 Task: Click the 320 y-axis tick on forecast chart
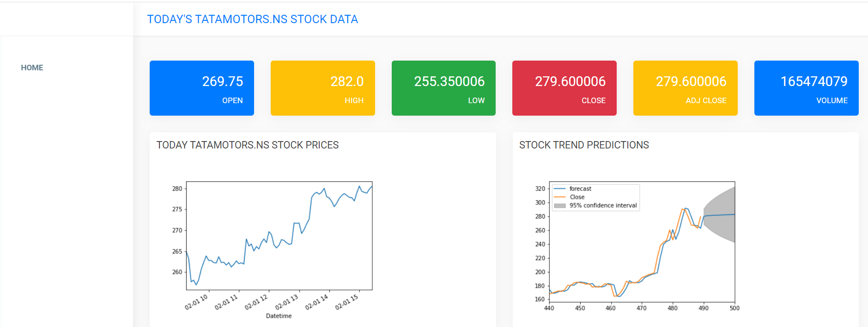point(540,189)
